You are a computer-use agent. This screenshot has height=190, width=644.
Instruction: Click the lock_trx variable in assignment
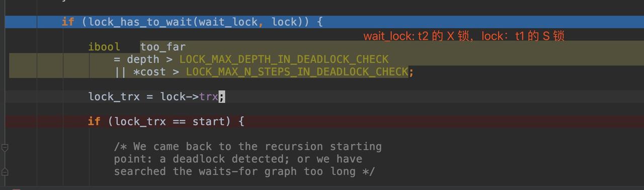pyautogui.click(x=114, y=96)
